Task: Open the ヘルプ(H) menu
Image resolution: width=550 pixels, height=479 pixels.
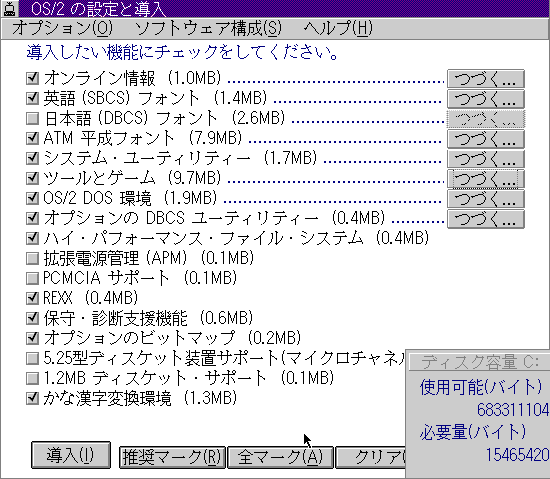Action: pos(338,28)
